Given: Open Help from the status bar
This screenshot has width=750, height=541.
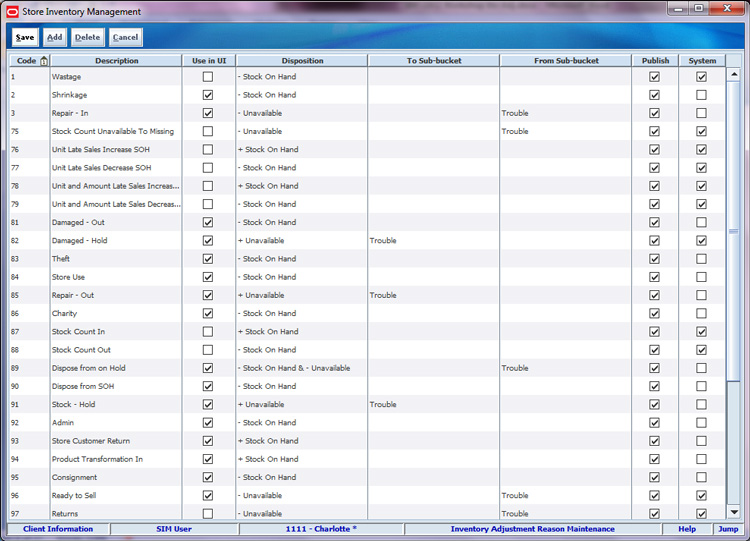Looking at the screenshot, I should point(687,529).
